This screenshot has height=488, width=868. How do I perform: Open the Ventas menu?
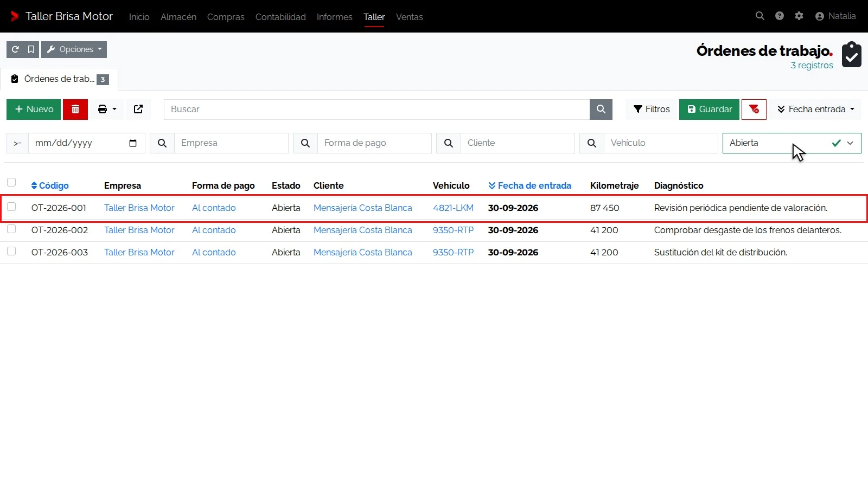point(410,17)
